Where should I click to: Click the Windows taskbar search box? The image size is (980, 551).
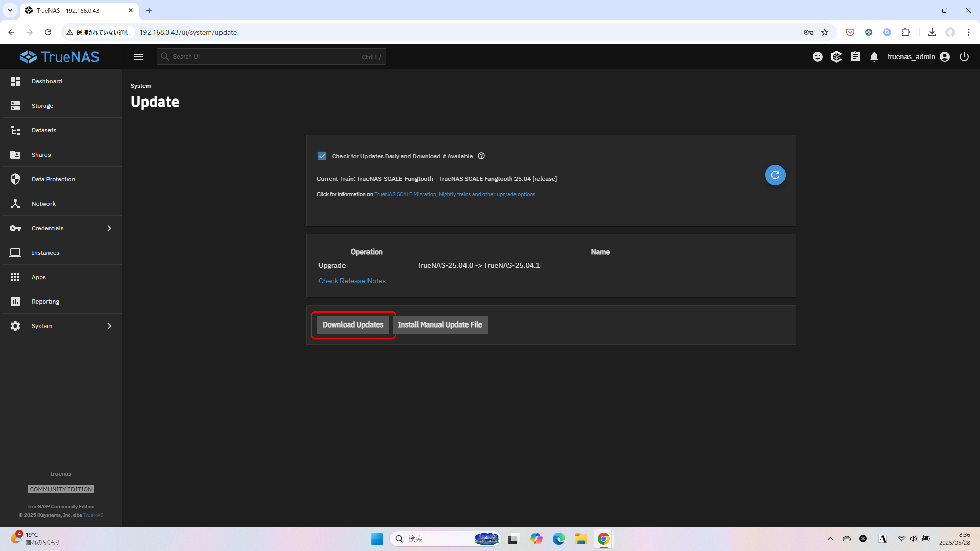coord(446,539)
